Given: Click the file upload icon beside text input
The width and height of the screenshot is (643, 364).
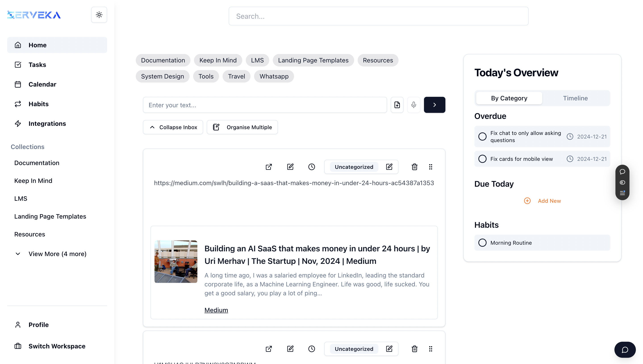Looking at the screenshot, I should [397, 105].
